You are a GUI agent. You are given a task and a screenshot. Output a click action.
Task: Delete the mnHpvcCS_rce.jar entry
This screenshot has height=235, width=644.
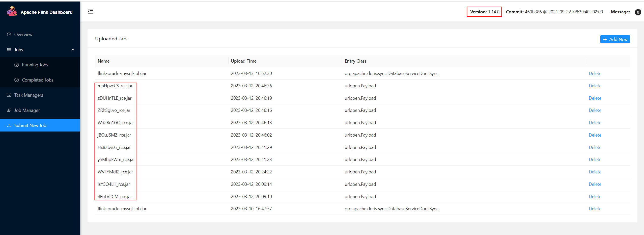point(595,86)
